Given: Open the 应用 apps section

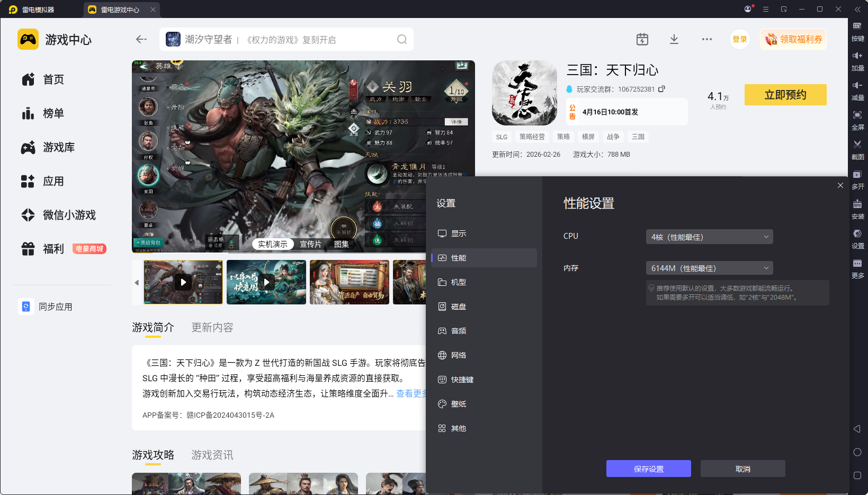Looking at the screenshot, I should coord(43,181).
